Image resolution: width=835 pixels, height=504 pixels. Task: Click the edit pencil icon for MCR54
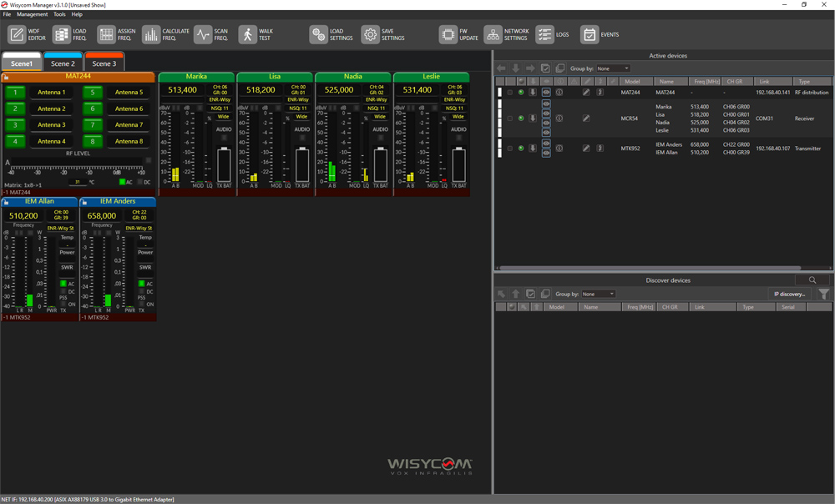pos(586,118)
